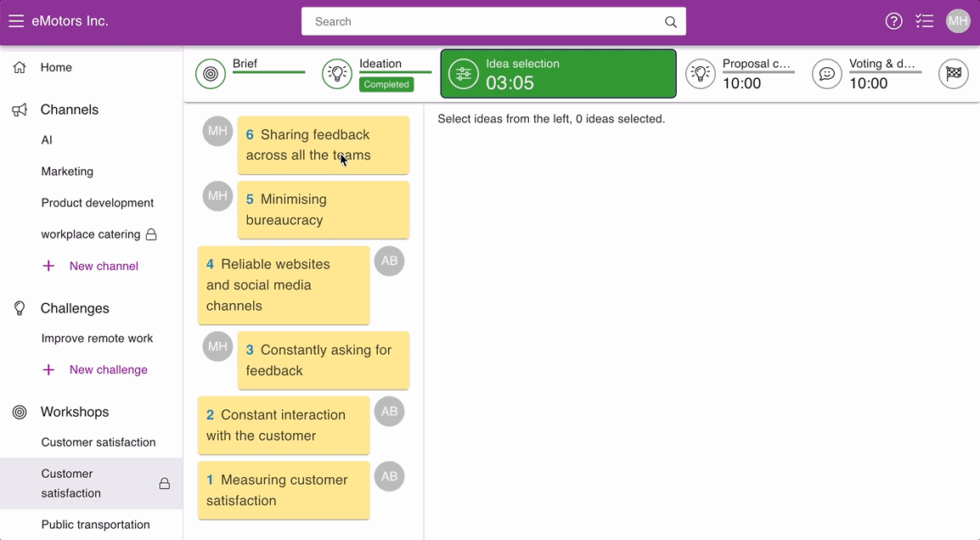
Task: Click the Challenges section heading
Action: click(x=75, y=308)
